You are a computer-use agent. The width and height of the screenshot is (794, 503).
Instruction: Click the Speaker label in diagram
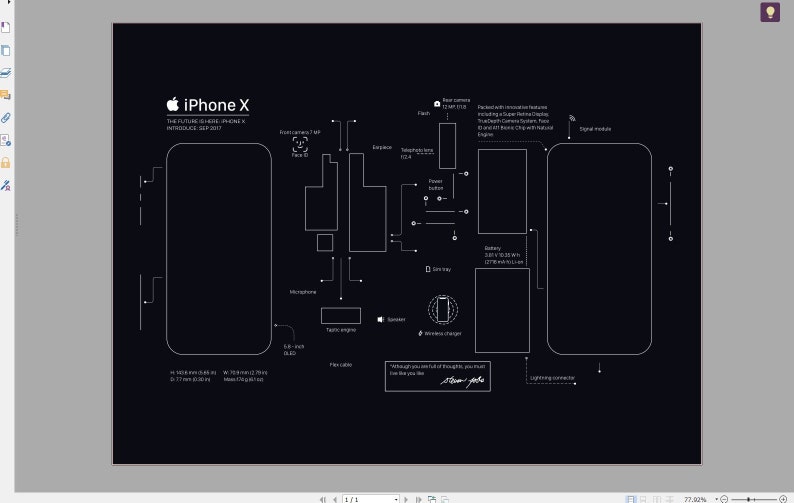[396, 319]
